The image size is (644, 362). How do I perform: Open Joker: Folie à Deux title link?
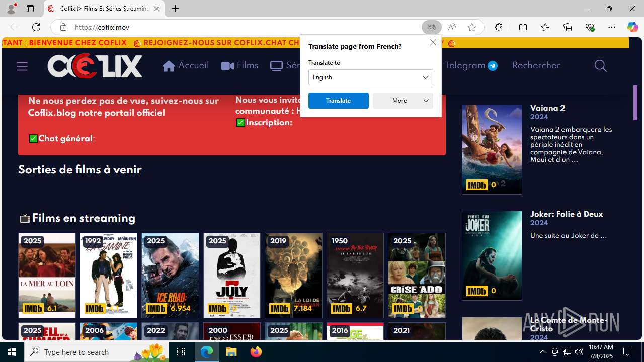pos(566,214)
